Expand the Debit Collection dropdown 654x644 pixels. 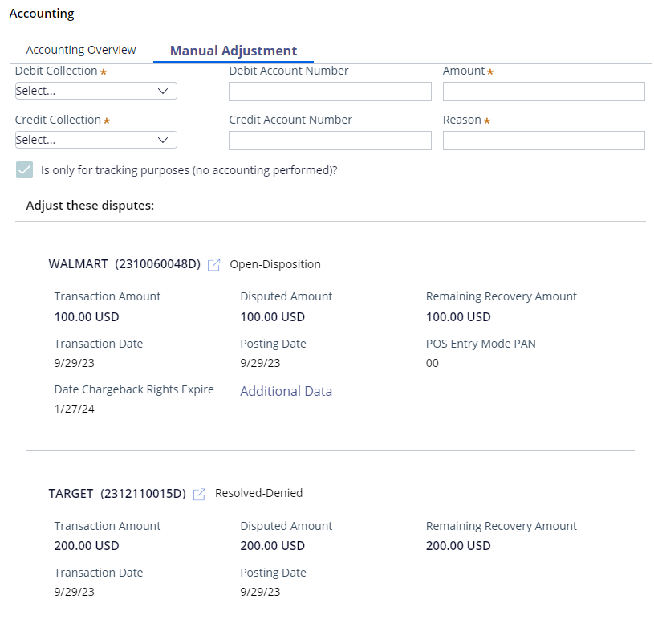point(96,91)
